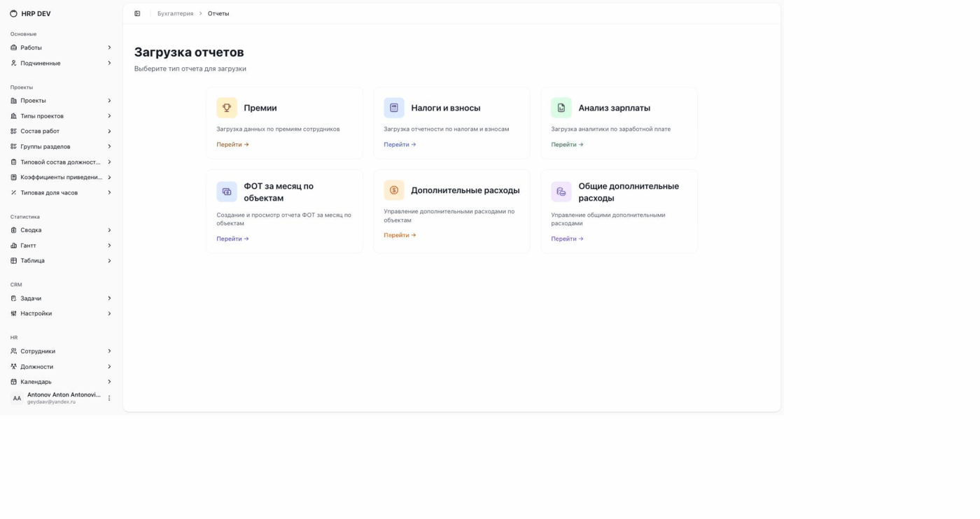Click the Таблица grid icon
The height and width of the screenshot is (519, 980).
13,261
